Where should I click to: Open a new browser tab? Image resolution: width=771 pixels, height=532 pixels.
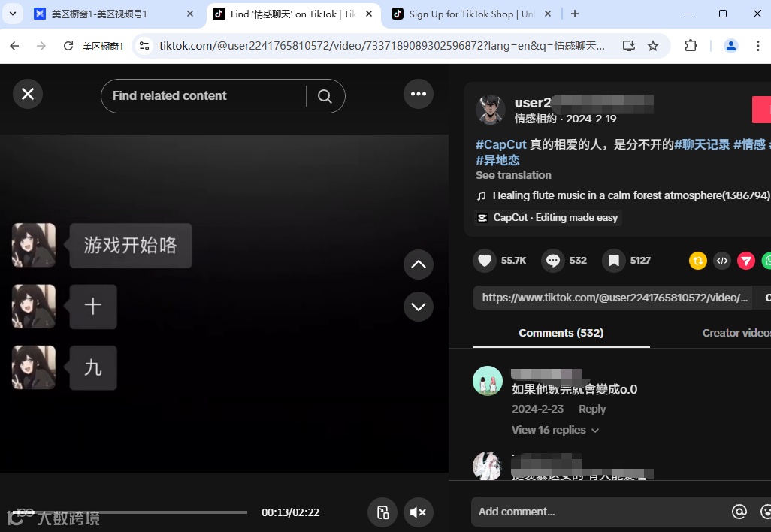[574, 14]
